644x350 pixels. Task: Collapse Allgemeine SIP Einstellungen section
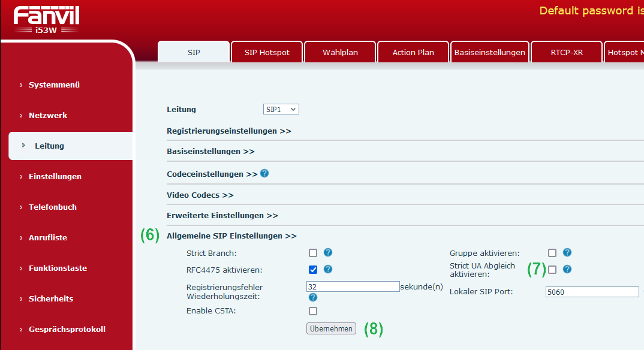[x=231, y=236]
